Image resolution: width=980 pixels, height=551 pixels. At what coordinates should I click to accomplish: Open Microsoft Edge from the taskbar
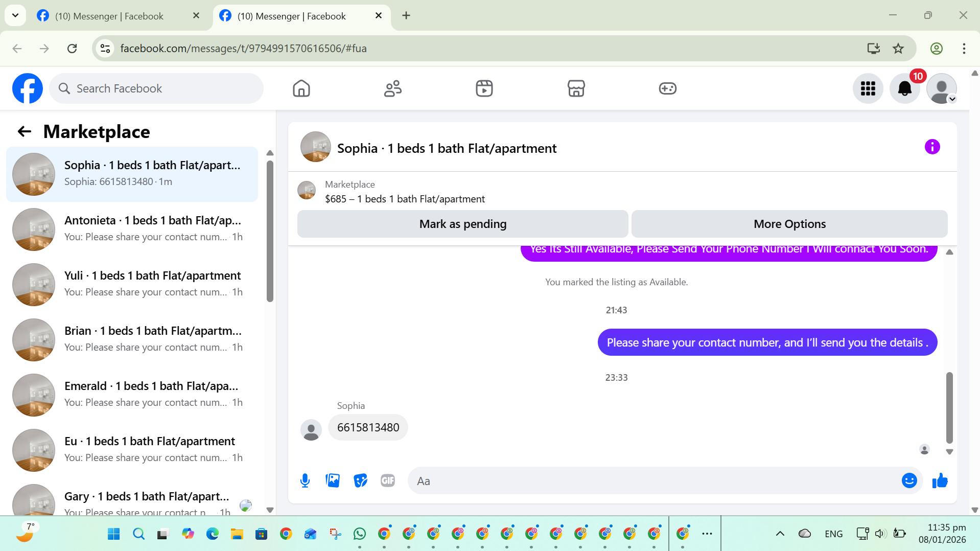coord(212,534)
